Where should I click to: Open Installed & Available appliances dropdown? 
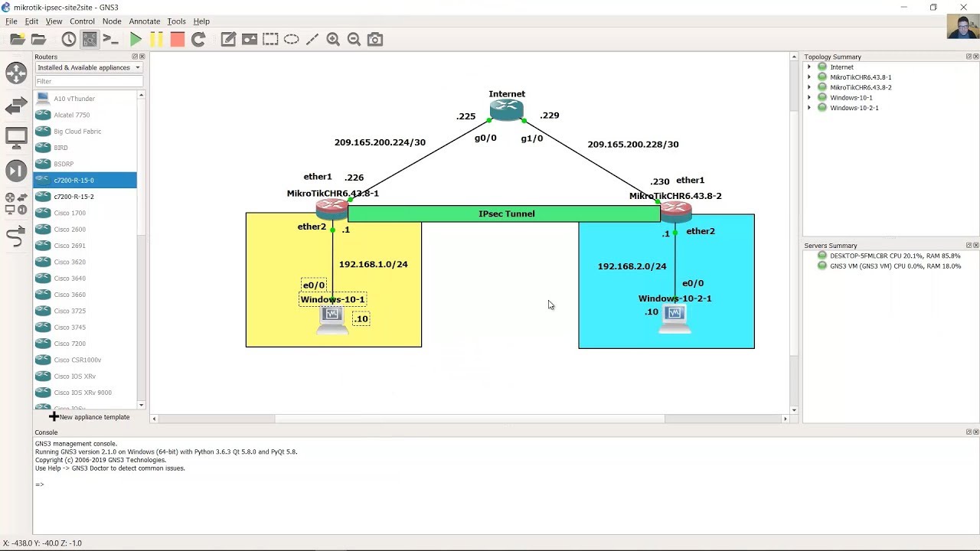click(89, 67)
